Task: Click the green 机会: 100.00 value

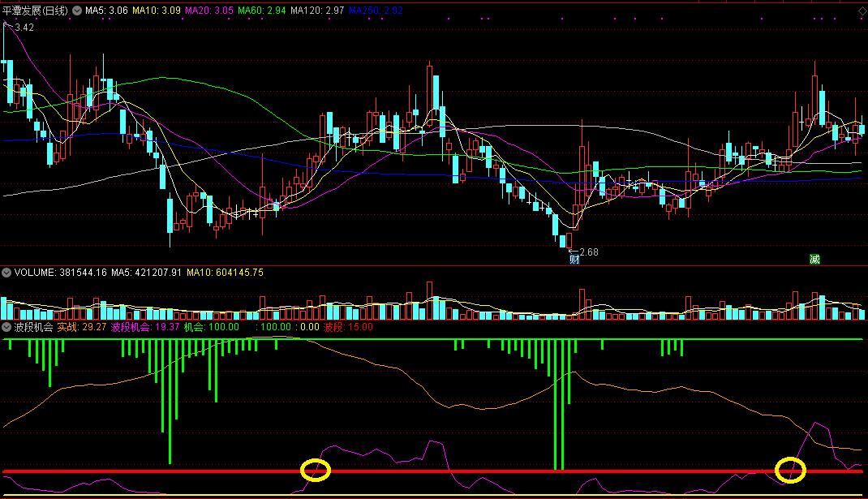Action: (212, 327)
